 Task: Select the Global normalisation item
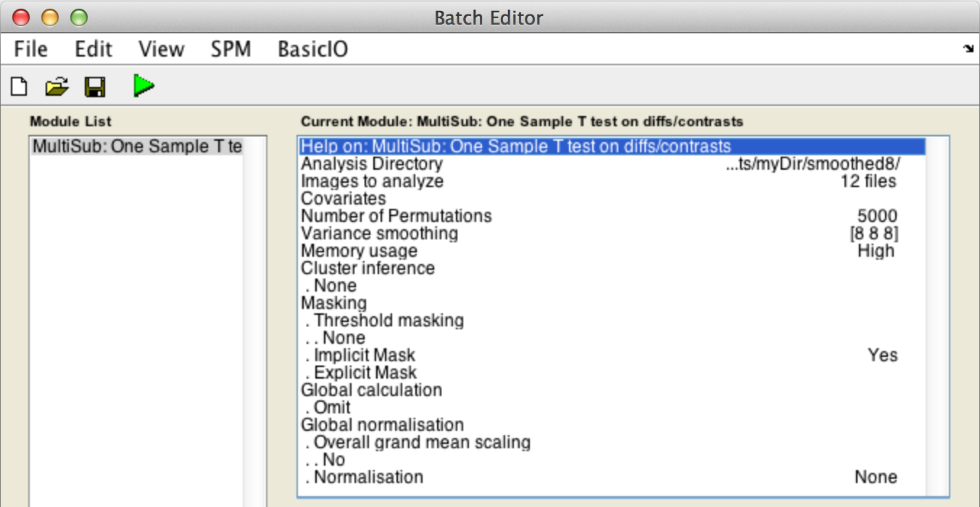coord(612,425)
